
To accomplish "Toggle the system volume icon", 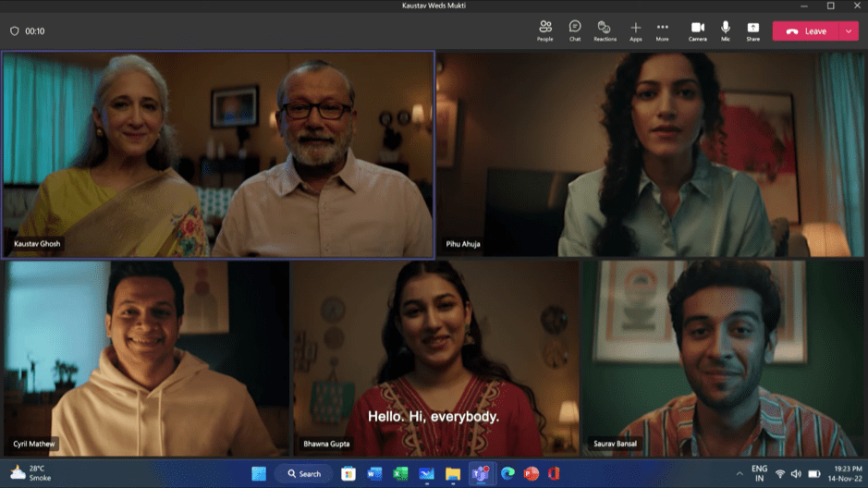I will click(x=797, y=474).
